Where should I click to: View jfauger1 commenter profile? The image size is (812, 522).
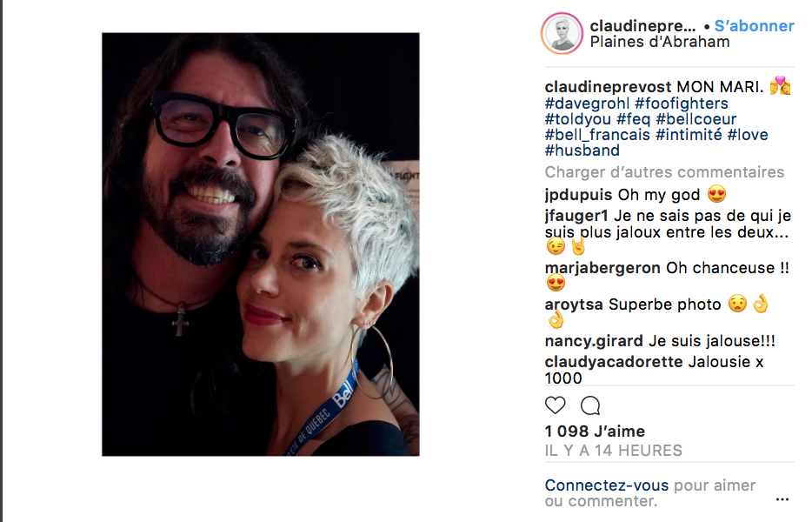point(576,216)
